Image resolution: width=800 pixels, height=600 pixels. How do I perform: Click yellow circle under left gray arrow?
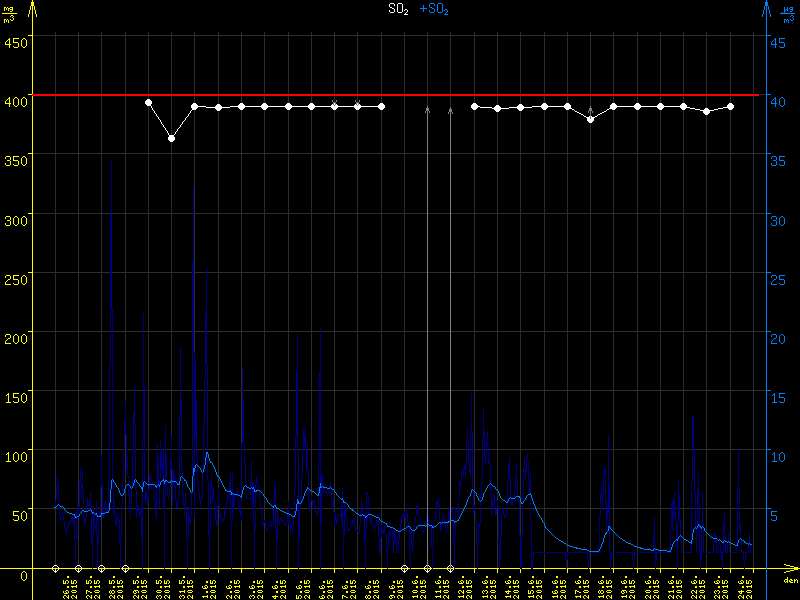tap(428, 568)
